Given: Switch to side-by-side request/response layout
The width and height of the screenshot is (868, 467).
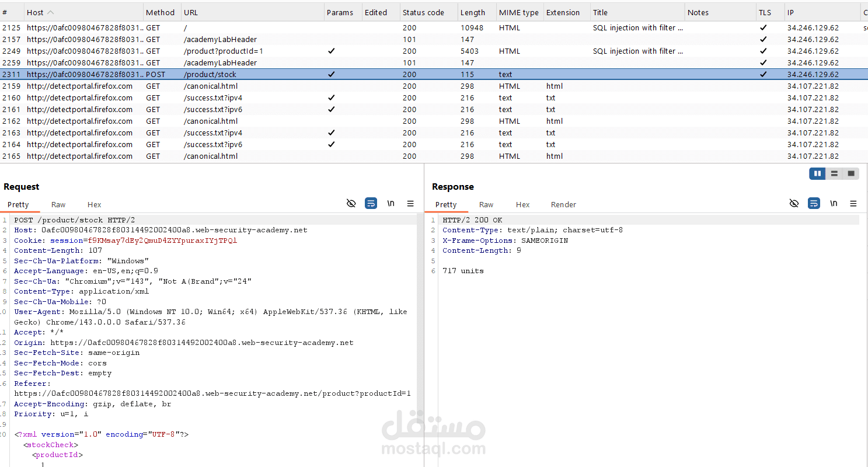Looking at the screenshot, I should coord(817,173).
